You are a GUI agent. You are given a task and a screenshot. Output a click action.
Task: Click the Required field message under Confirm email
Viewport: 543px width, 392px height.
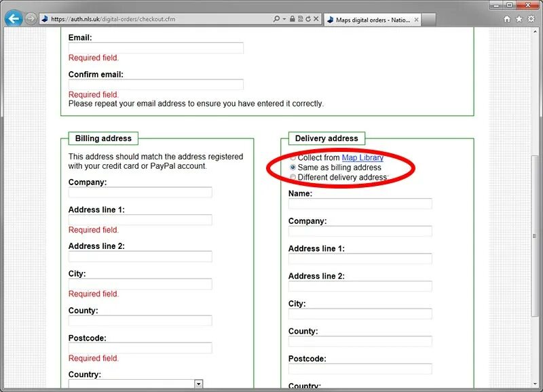pos(93,94)
